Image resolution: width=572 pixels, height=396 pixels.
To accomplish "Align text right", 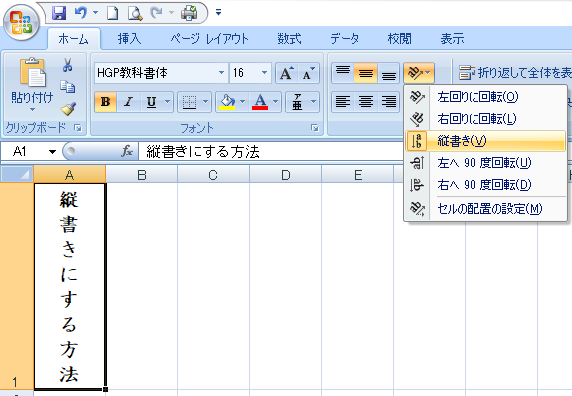I will pos(389,102).
